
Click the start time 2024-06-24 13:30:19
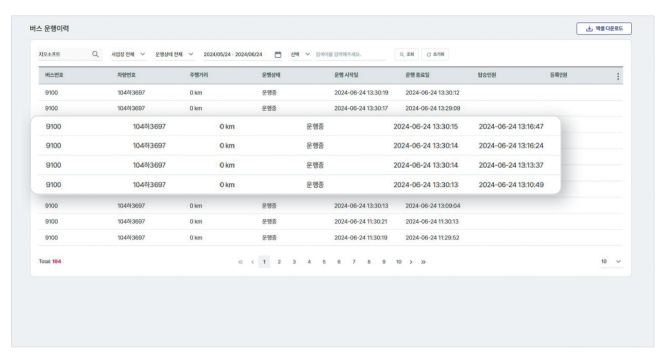point(361,92)
